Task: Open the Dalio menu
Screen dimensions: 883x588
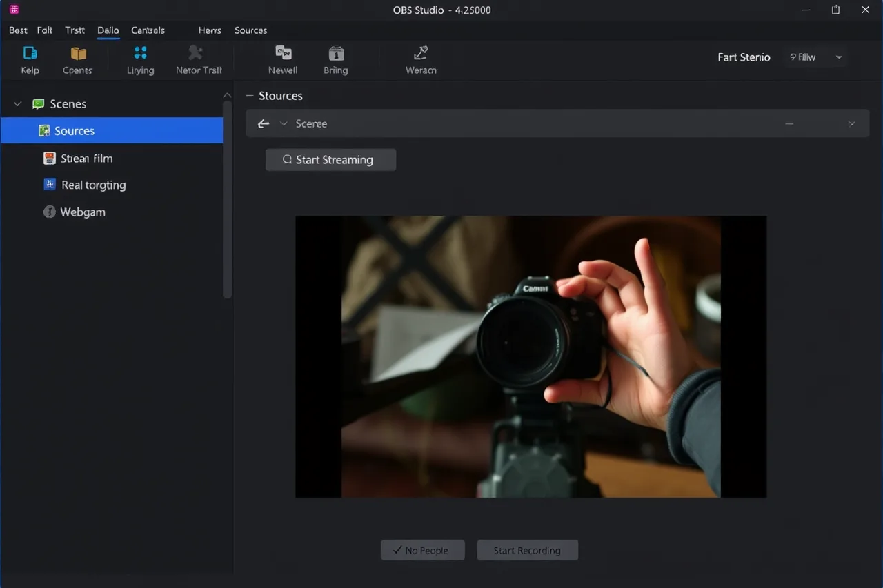Action: tap(108, 30)
